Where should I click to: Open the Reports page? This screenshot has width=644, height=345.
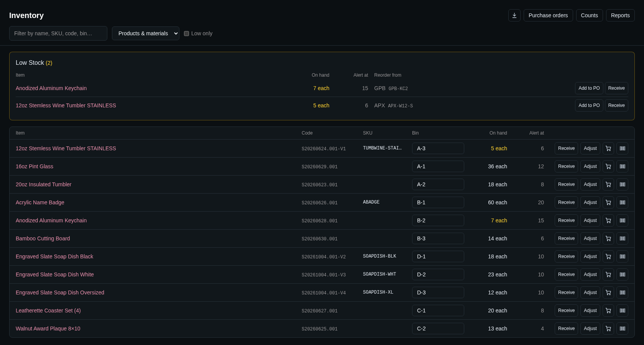(620, 15)
